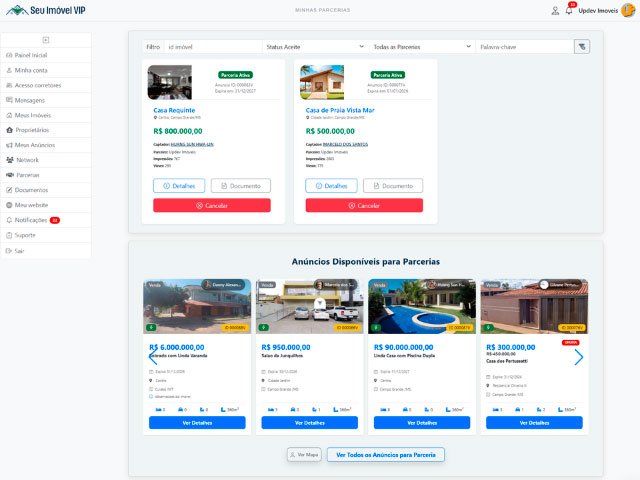Click the red OFERTA badge
Screen dimensions: 640x480
pyautogui.click(x=571, y=342)
